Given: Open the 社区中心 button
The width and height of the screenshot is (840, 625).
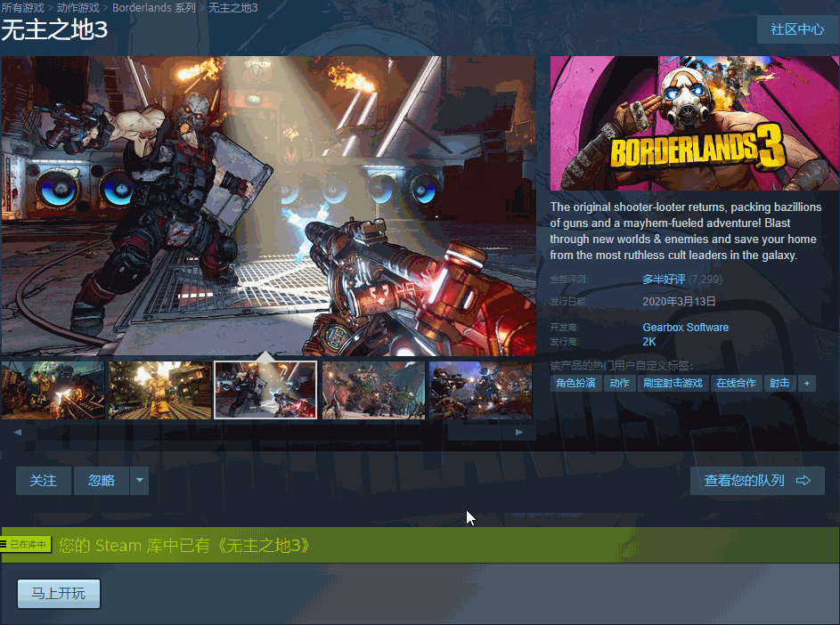Looking at the screenshot, I should (x=797, y=29).
